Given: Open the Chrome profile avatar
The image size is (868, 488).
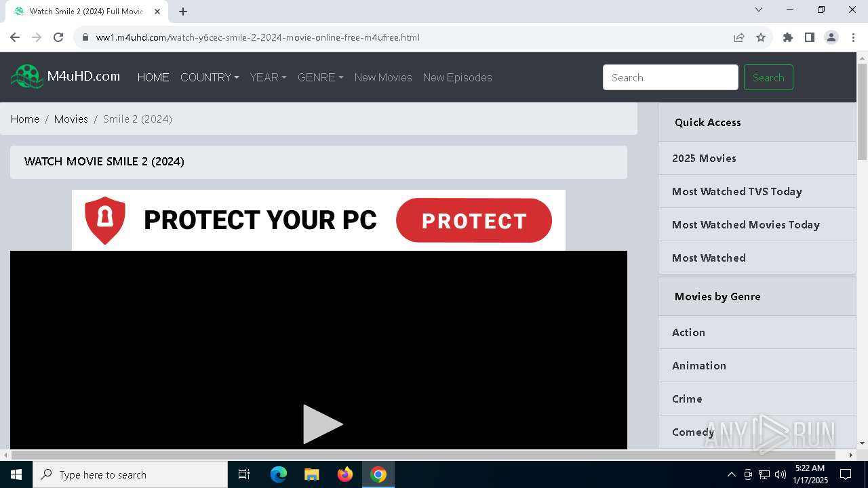Looking at the screenshot, I should 831,37.
